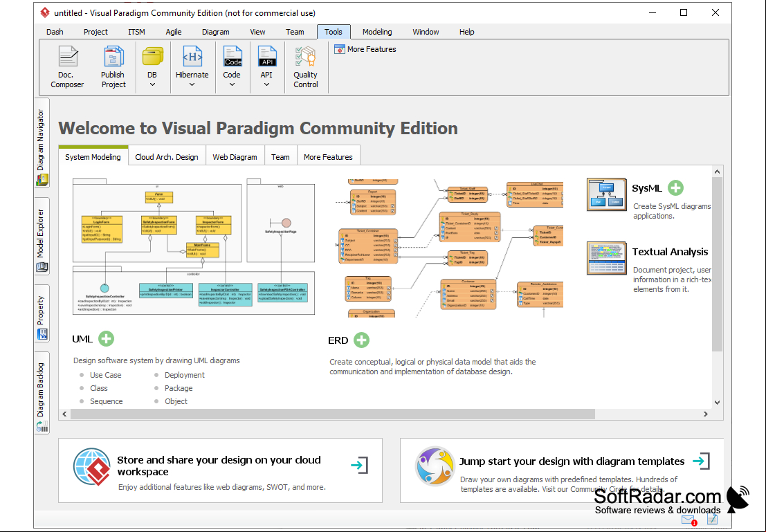The image size is (766, 532).
Task: Expand the DB dropdown arrow
Action: click(152, 84)
